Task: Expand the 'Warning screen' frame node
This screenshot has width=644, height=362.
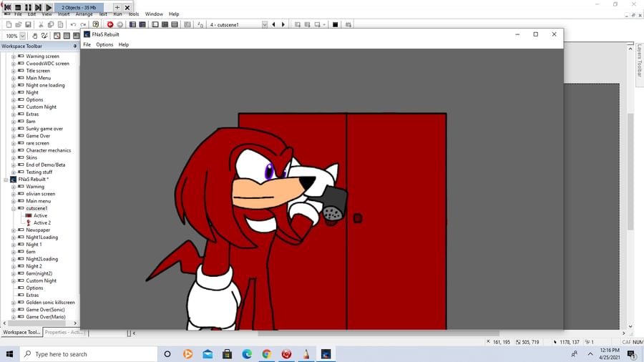Action: click(x=13, y=57)
